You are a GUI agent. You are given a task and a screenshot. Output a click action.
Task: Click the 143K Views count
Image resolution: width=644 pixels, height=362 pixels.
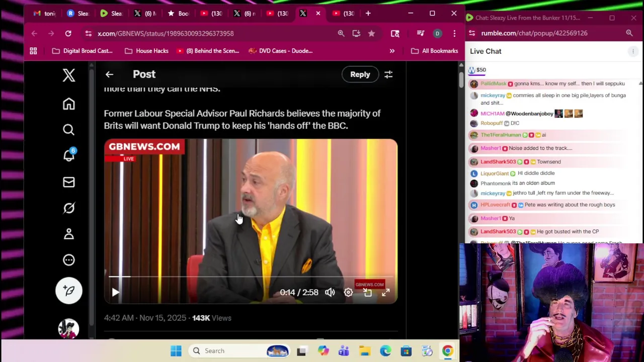click(x=211, y=318)
